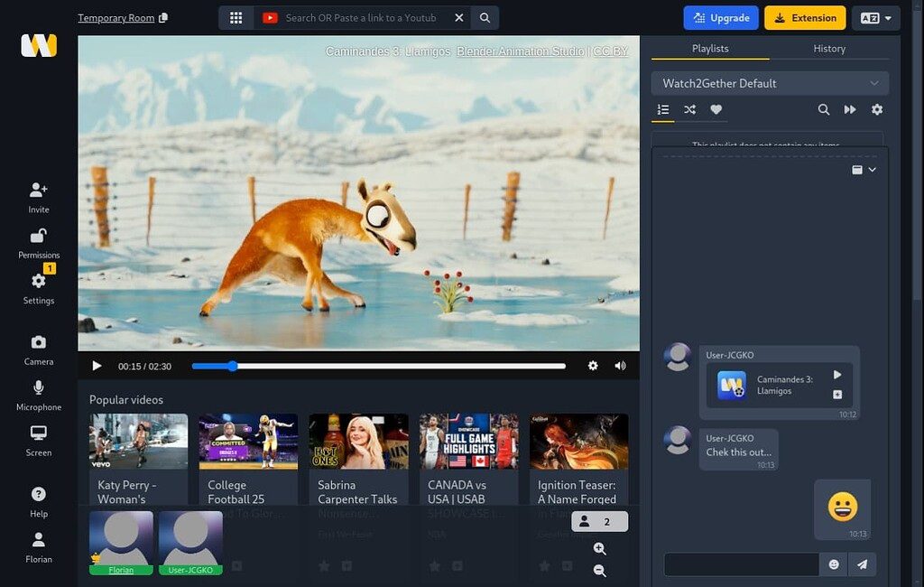The height and width of the screenshot is (587, 924).
Task: Open the apps grid selector
Action: pyautogui.click(x=236, y=18)
